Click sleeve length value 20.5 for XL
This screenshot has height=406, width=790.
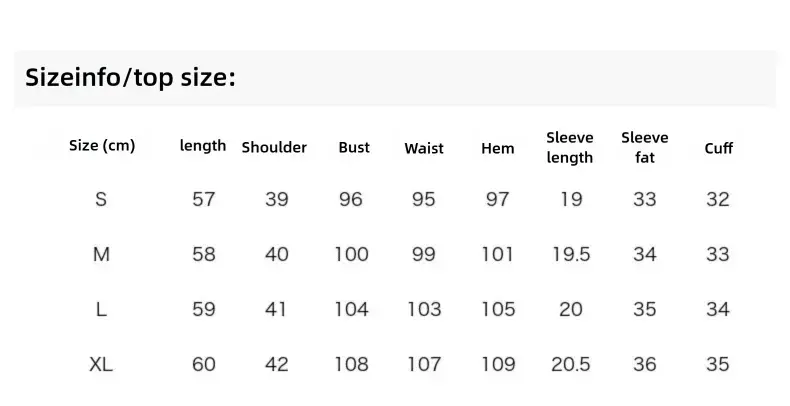570,364
